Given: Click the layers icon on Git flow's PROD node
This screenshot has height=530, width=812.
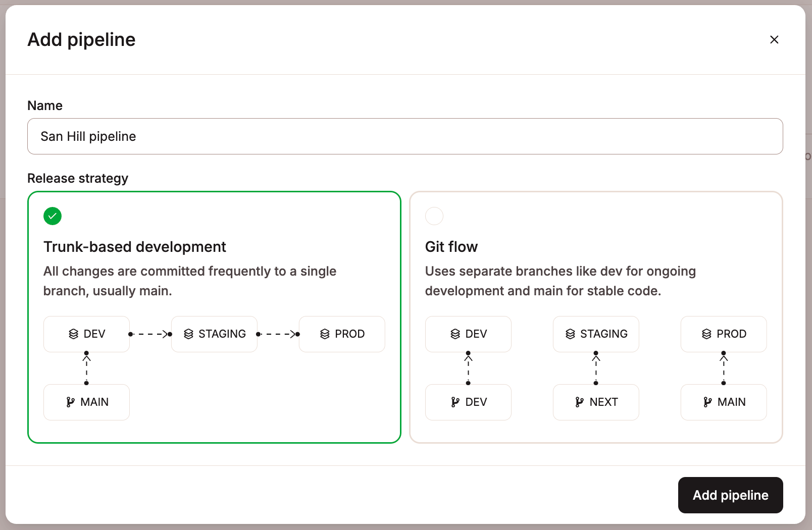Looking at the screenshot, I should pos(706,334).
